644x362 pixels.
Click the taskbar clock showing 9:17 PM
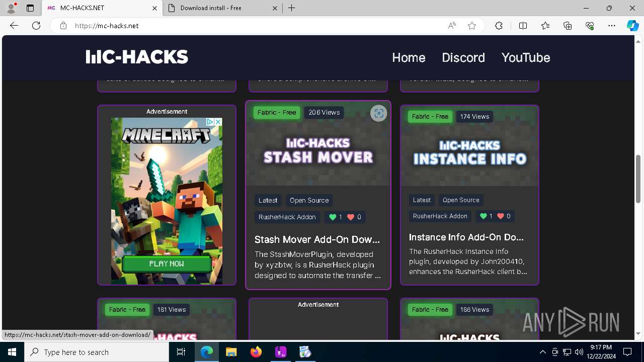pos(601,352)
